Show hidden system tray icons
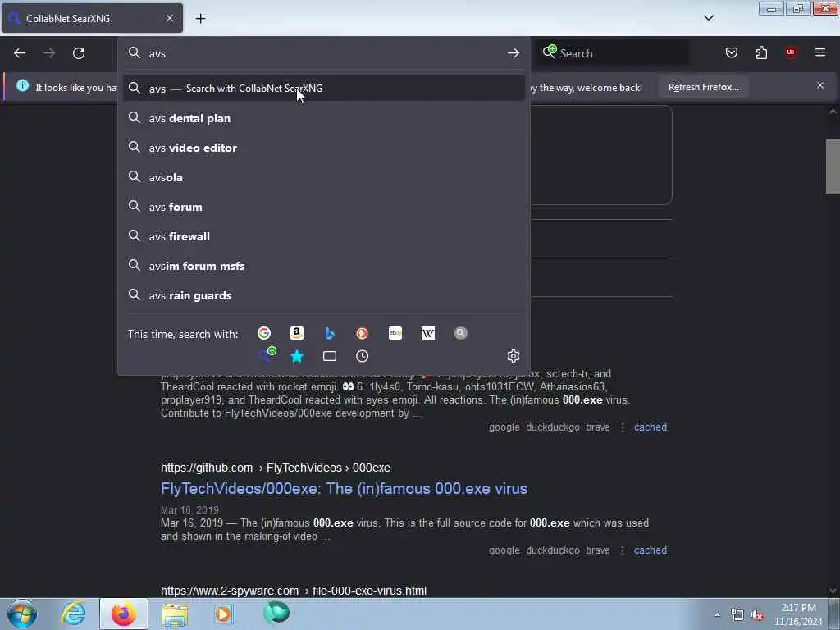 click(717, 614)
